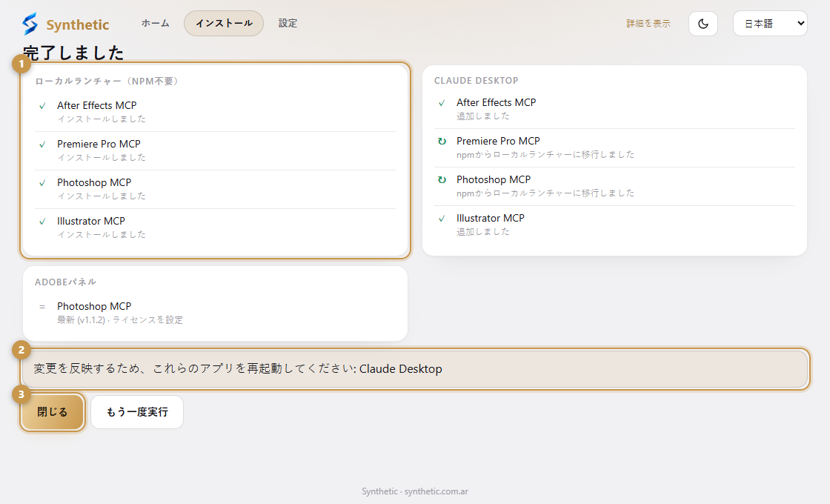This screenshot has width=830, height=504.
Task: Click the footer 'Synthetic · synthetic.com.ar' text
Action: (x=415, y=491)
